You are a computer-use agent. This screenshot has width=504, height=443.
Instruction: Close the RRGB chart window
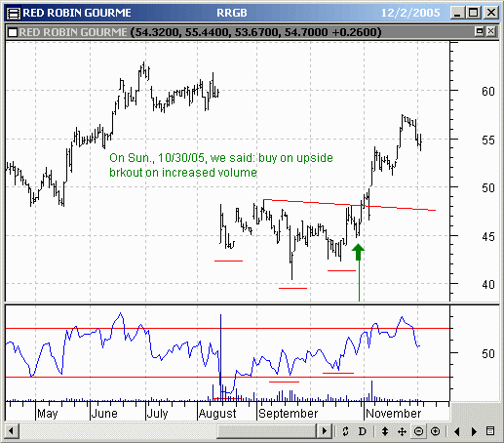pyautogui.click(x=491, y=13)
